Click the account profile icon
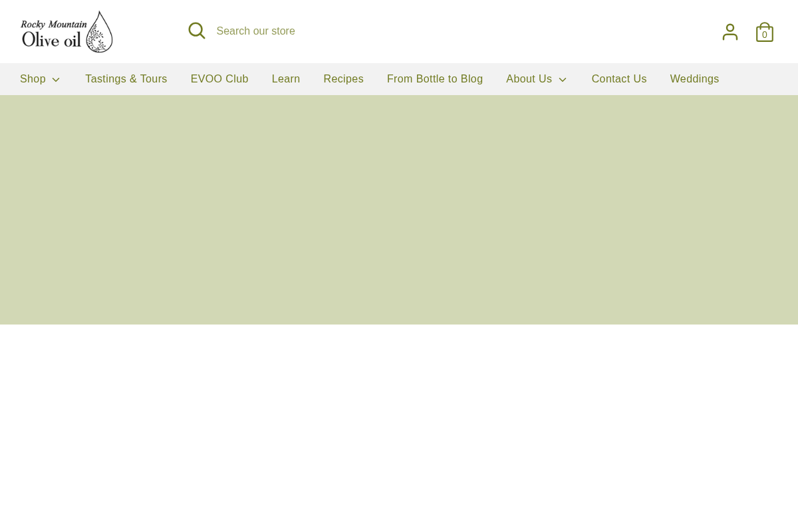The height and width of the screenshot is (532, 798). [730, 31]
